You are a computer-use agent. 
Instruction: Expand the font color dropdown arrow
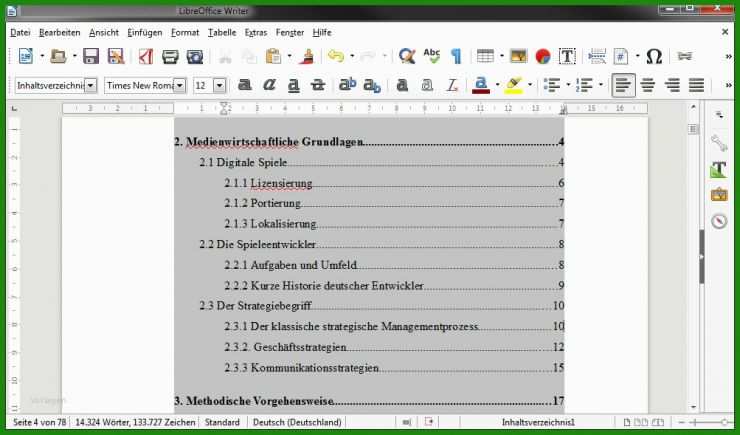497,85
